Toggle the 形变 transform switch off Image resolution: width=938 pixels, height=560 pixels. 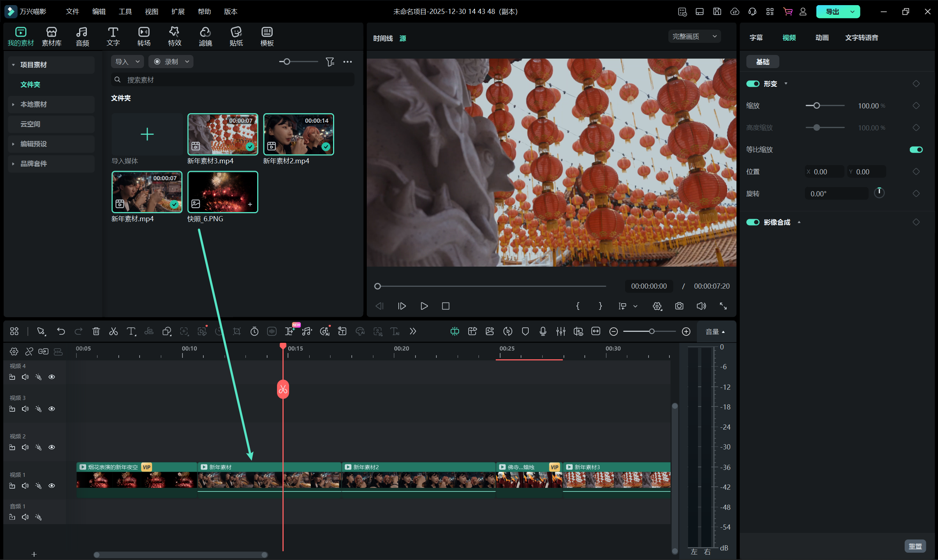753,84
